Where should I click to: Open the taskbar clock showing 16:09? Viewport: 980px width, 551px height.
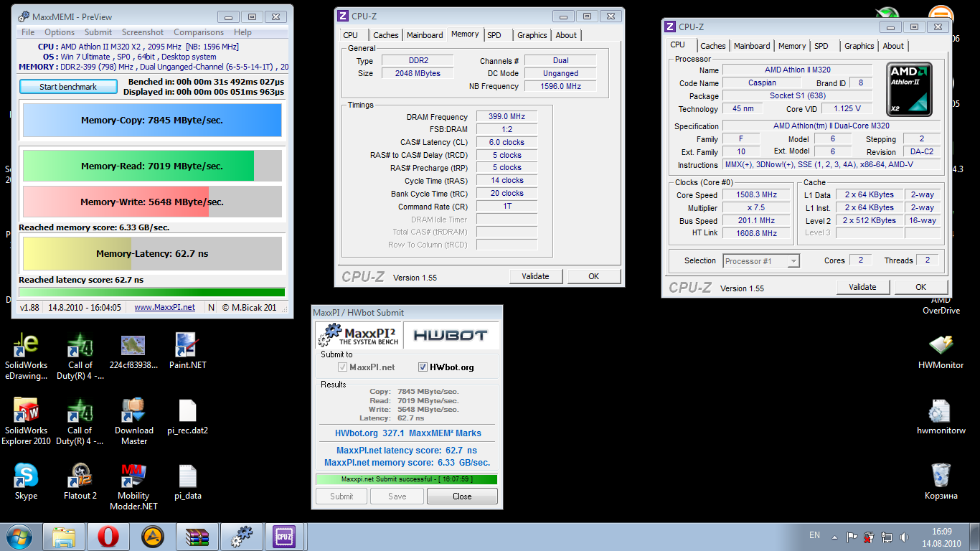(941, 537)
